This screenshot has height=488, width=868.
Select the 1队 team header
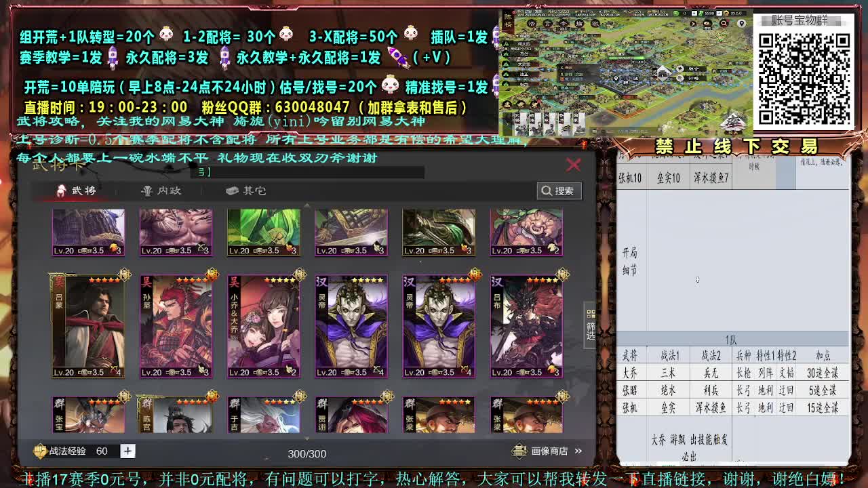coord(731,340)
